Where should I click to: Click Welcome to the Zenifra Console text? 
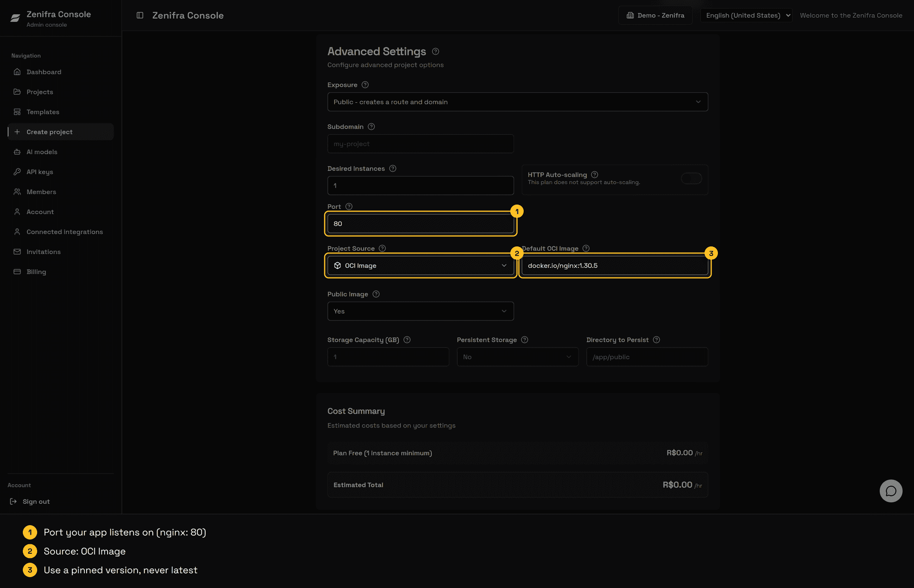[x=851, y=15]
